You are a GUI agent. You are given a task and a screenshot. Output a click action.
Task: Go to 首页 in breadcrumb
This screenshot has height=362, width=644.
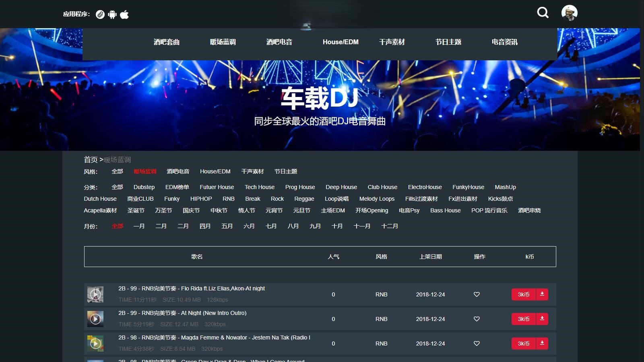coord(91,160)
